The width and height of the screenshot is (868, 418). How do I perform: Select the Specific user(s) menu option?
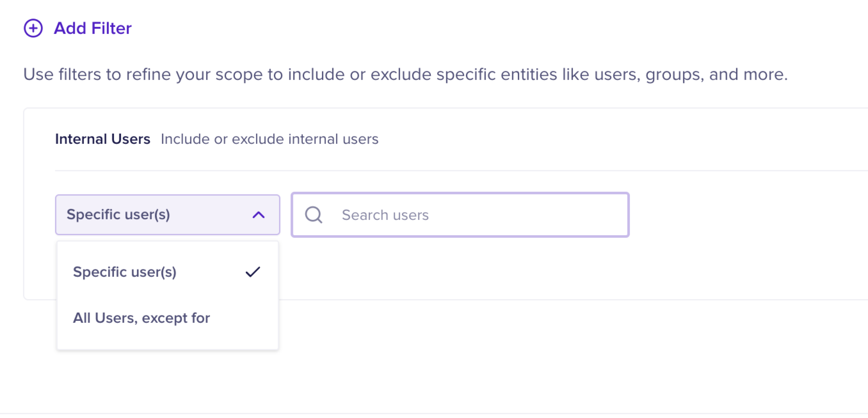(x=125, y=272)
